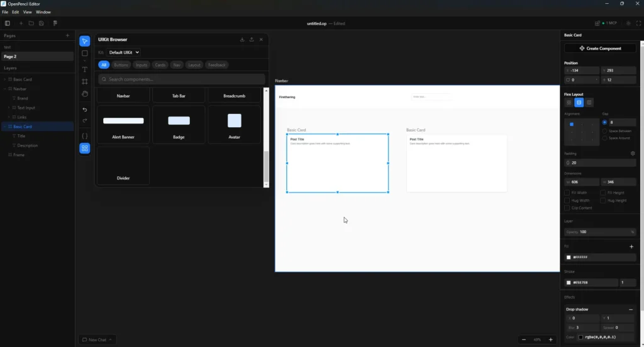Open the File menu
The image size is (644, 347).
click(5, 13)
